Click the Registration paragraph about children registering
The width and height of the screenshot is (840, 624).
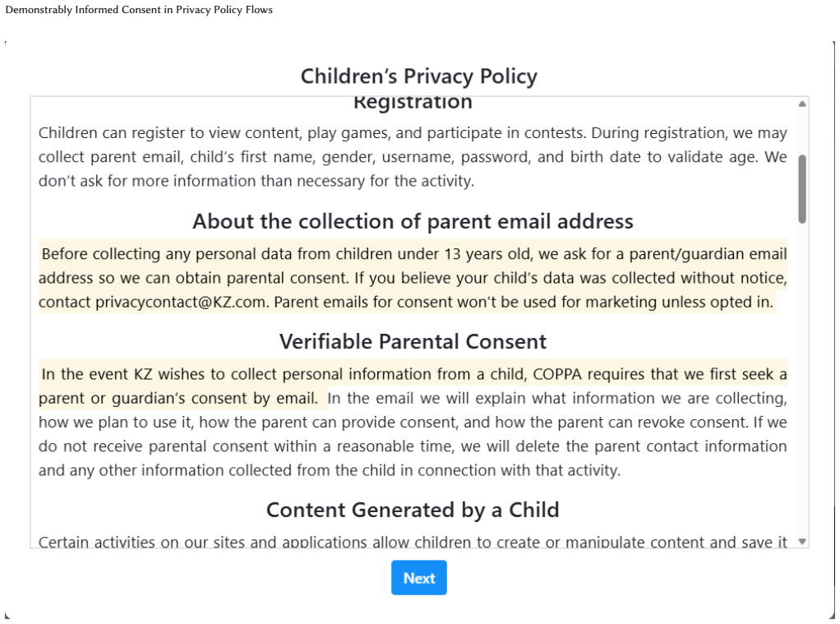click(x=413, y=157)
